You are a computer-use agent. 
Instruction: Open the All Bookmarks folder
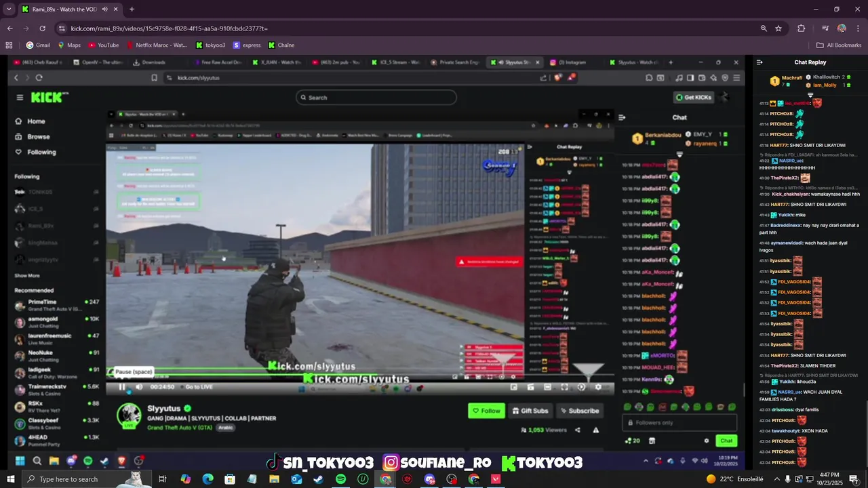(839, 45)
